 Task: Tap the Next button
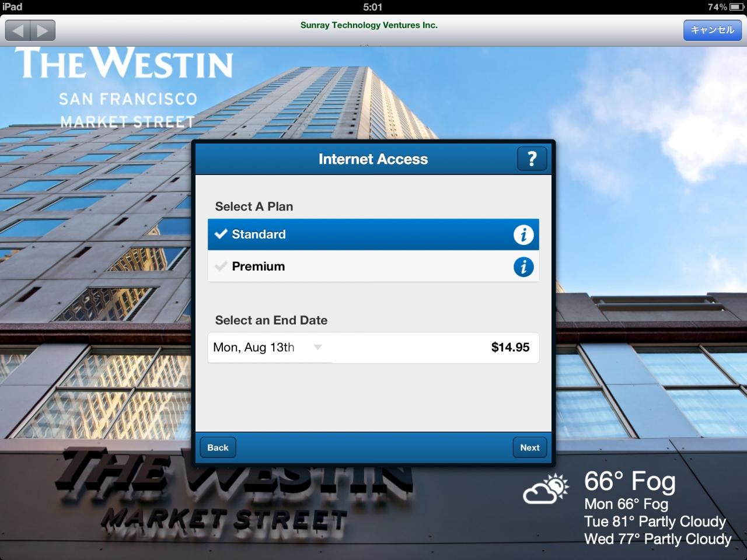point(530,447)
